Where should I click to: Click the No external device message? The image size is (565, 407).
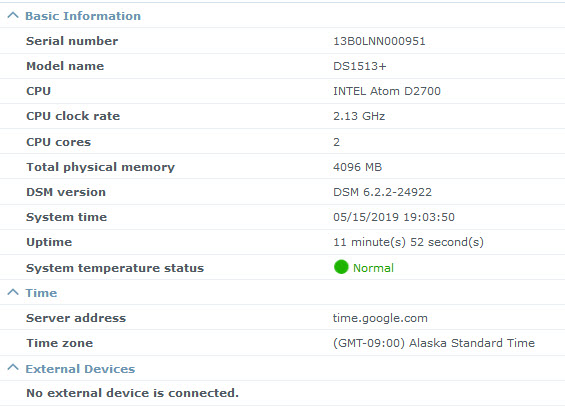click(133, 393)
